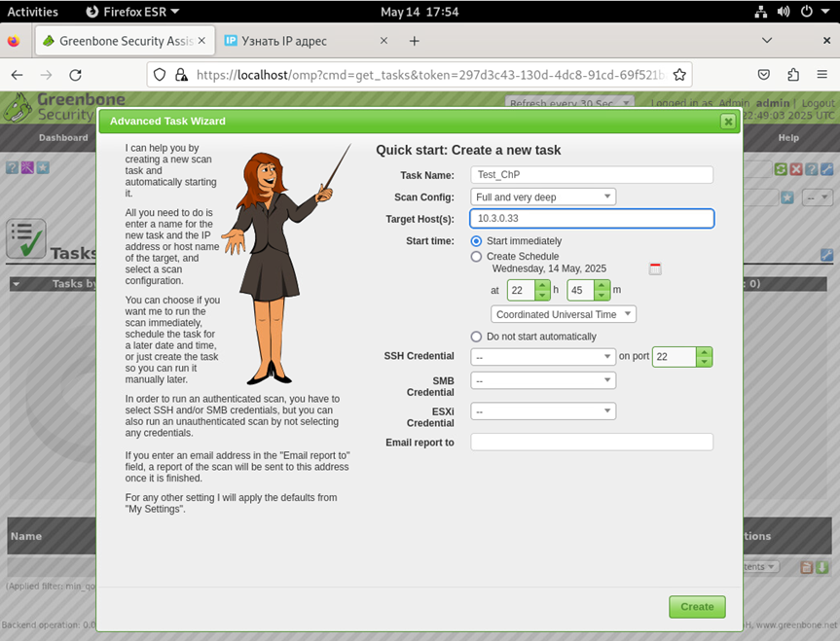Screen dimensions: 840x641
Task: Open the SSH Credential dropdown
Action: (543, 357)
